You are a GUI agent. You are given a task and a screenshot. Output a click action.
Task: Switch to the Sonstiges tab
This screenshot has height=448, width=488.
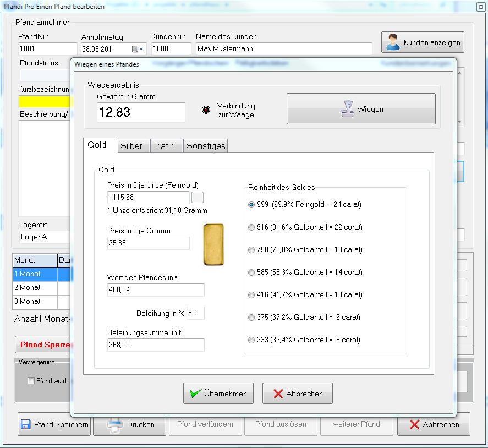[206, 146]
